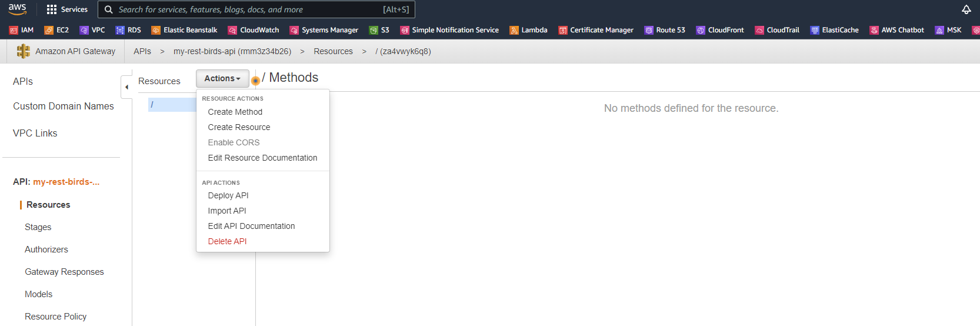The image size is (980, 326).
Task: Go to APIs breadcrumb link
Action: pos(142,51)
